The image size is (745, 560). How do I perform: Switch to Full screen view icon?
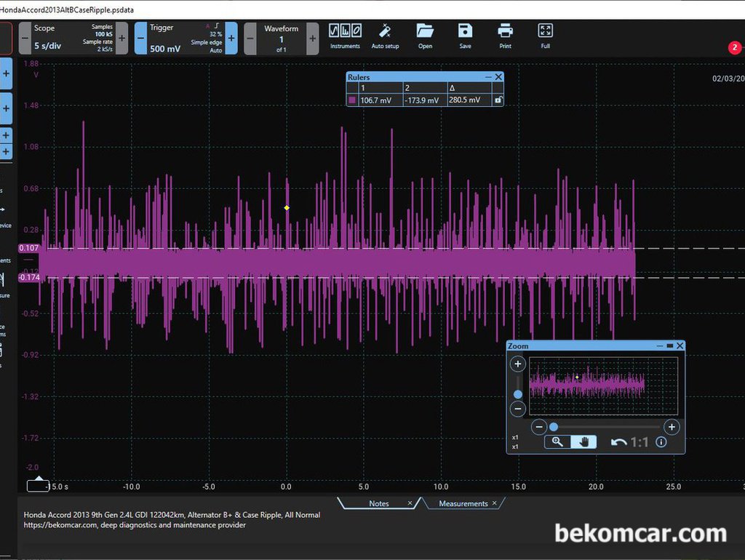click(x=545, y=36)
